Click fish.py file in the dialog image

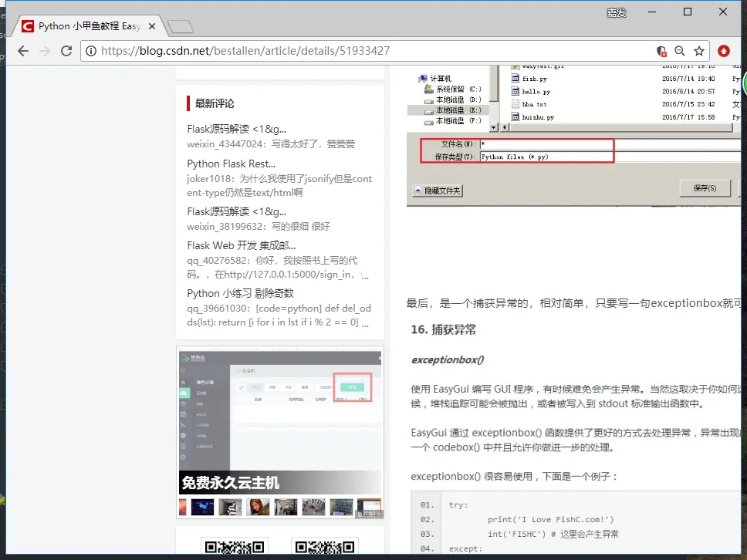tap(529, 79)
